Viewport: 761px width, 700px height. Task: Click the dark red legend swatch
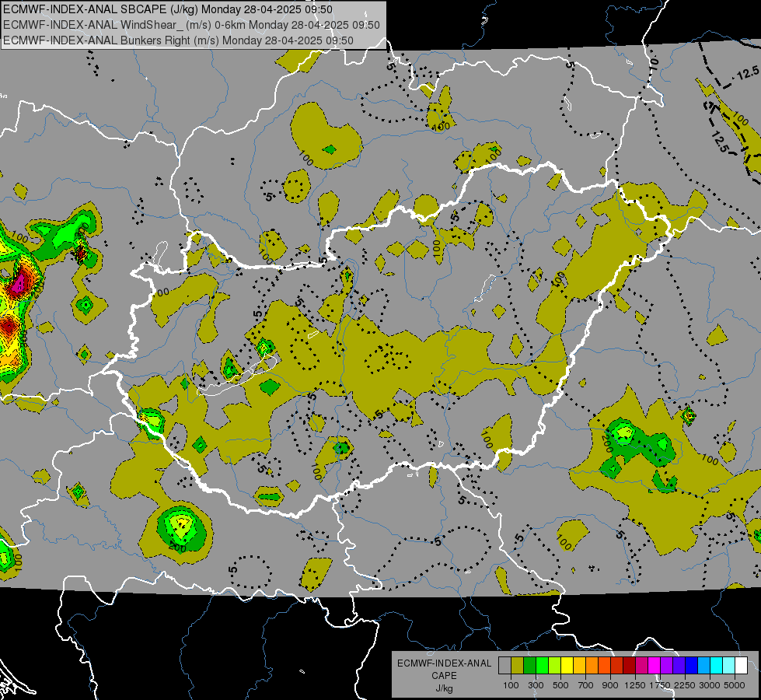630,665
